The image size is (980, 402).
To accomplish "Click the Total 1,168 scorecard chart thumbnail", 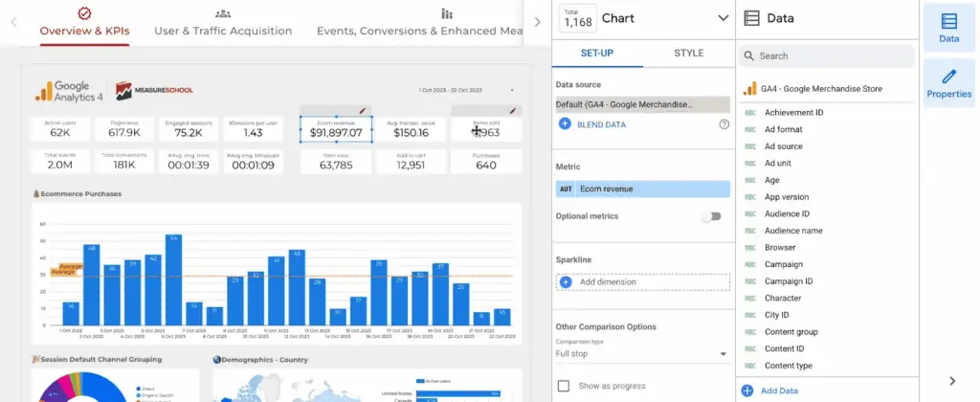I will (577, 18).
